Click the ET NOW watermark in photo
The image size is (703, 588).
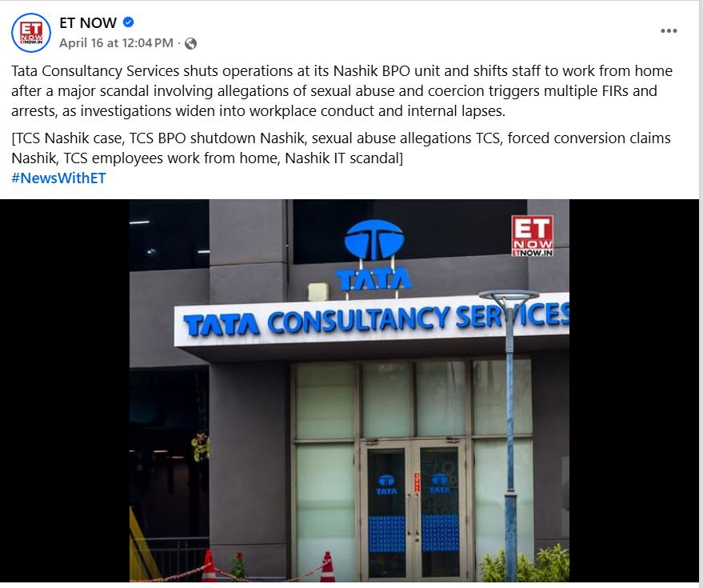532,236
